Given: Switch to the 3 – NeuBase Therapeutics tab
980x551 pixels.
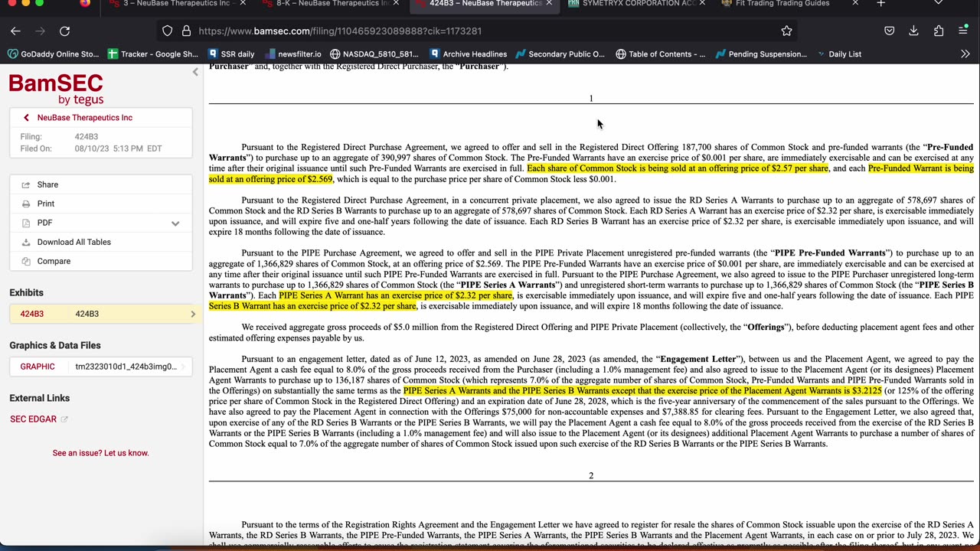Looking at the screenshot, I should [x=176, y=4].
